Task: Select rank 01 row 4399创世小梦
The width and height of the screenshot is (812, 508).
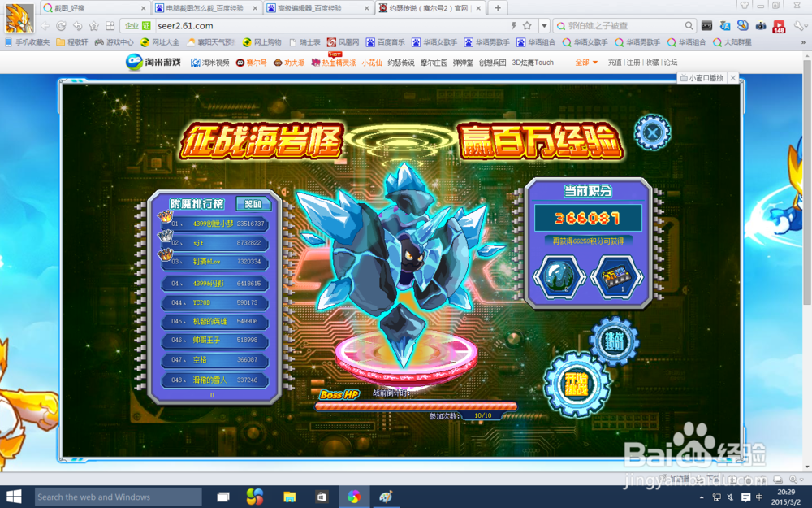Action: pyautogui.click(x=214, y=224)
